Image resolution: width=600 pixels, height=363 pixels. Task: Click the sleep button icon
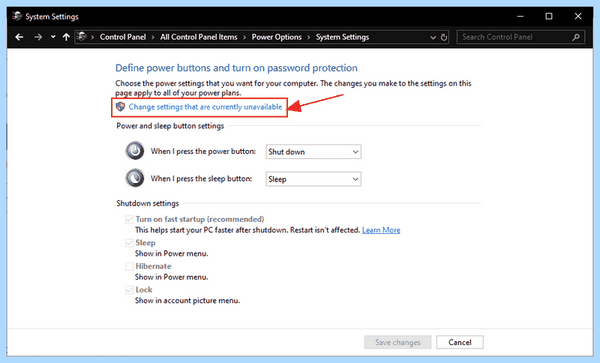click(x=135, y=178)
